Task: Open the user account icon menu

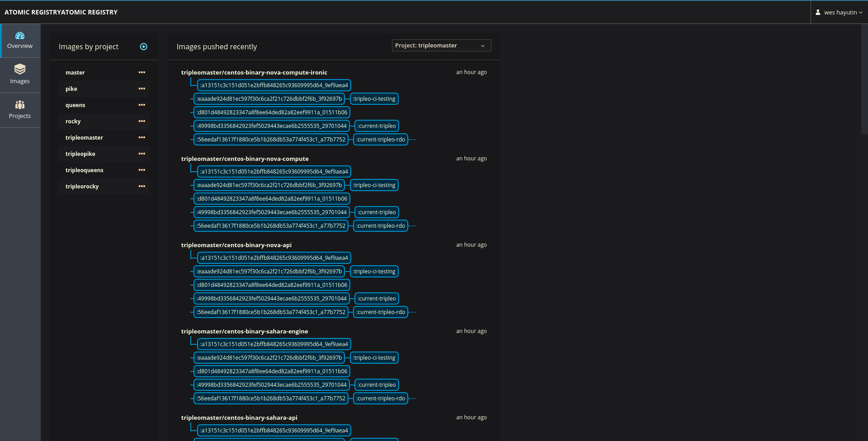Action: [x=818, y=13]
